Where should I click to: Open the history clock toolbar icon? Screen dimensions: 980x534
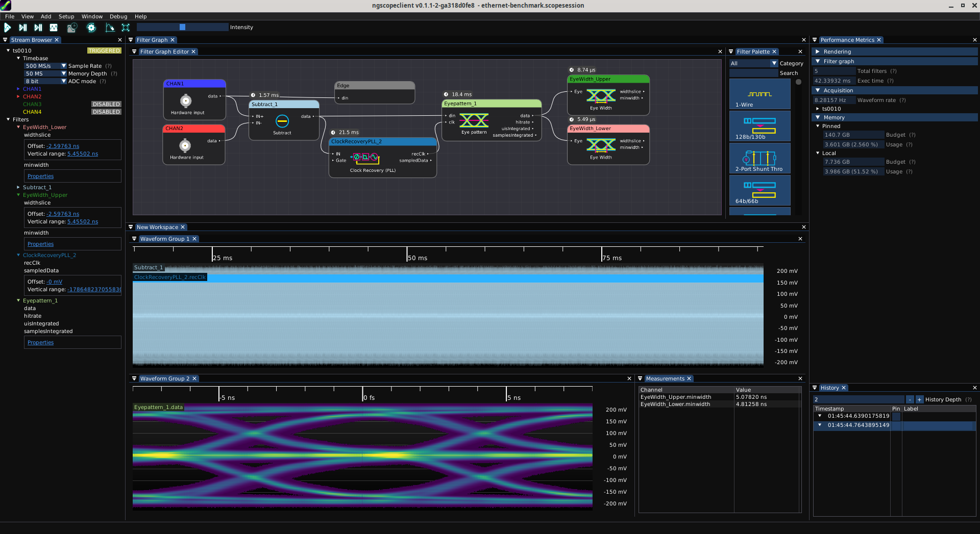72,28
